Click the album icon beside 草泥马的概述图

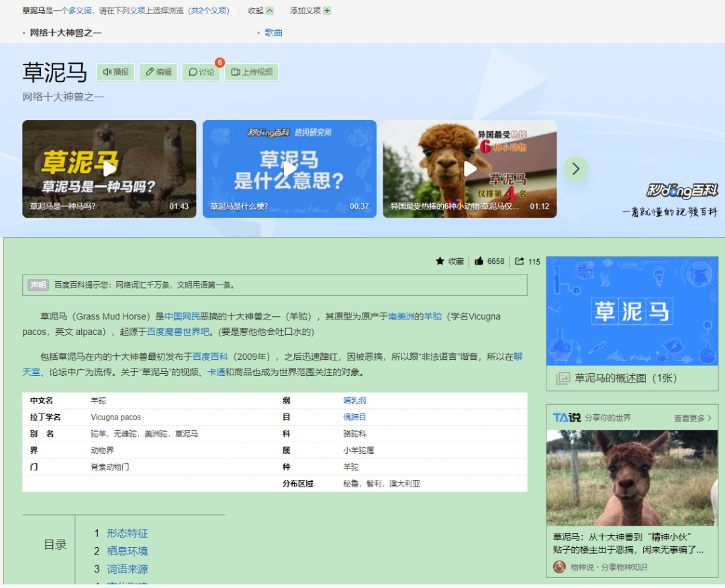(563, 378)
